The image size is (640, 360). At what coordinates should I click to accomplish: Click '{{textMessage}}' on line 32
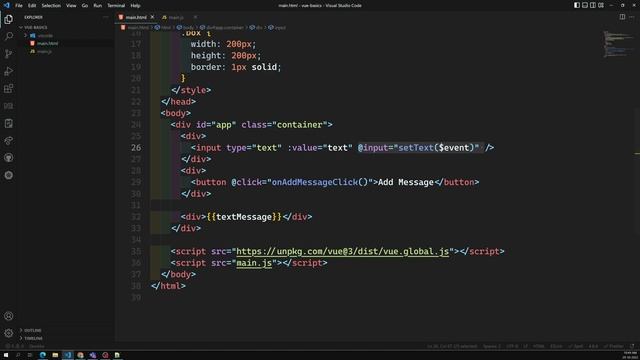point(244,217)
